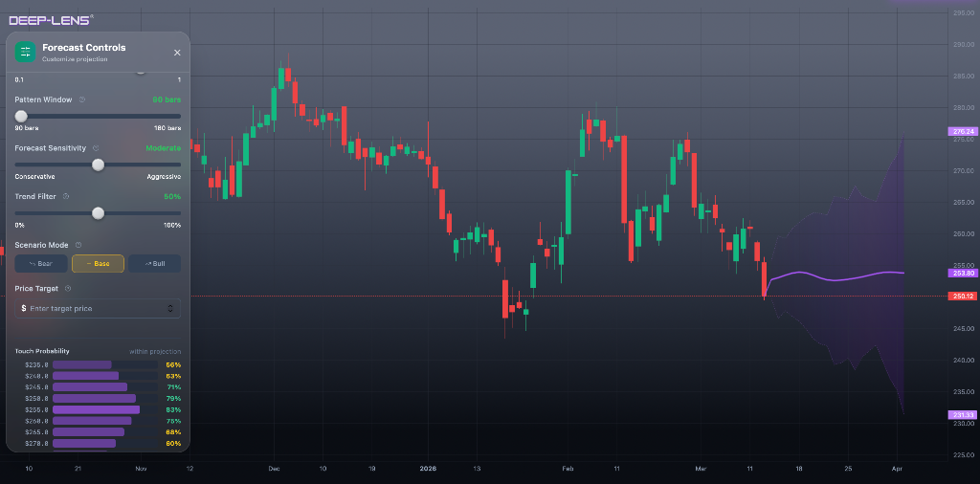Select the Bear scenario mode
The width and height of the screenshot is (980, 484).
click(x=42, y=264)
